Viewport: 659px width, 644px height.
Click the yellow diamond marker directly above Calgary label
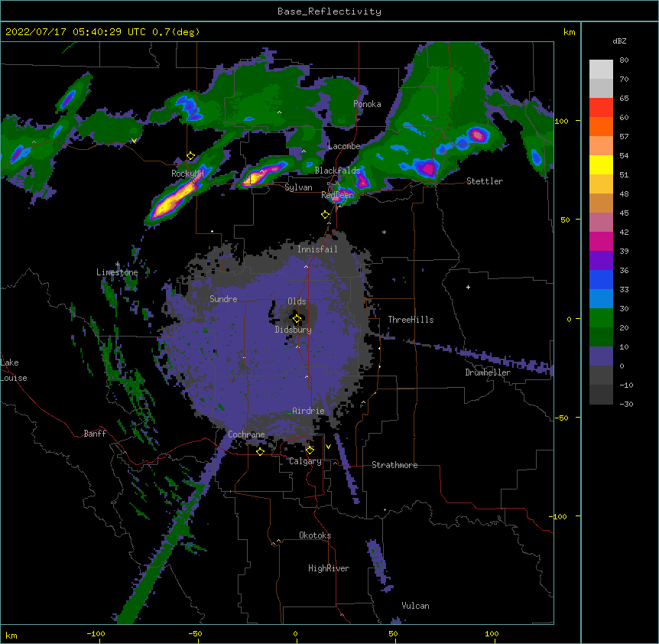(310, 450)
